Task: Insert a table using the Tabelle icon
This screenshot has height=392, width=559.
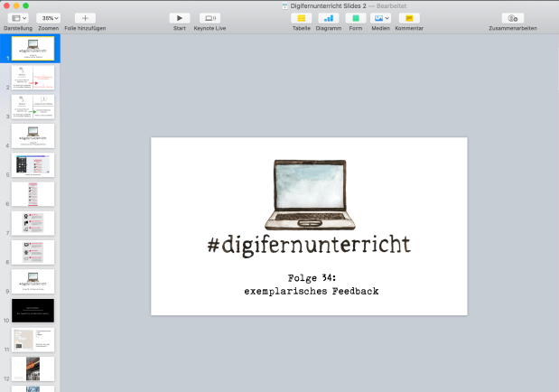Action: 302,18
